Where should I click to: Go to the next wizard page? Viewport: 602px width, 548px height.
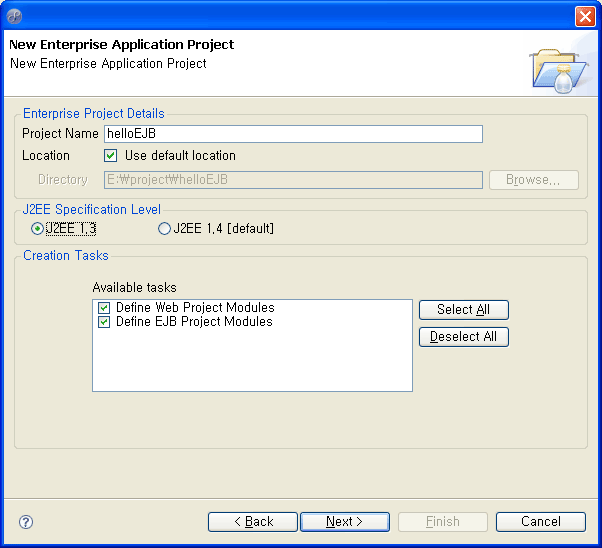coord(345,522)
